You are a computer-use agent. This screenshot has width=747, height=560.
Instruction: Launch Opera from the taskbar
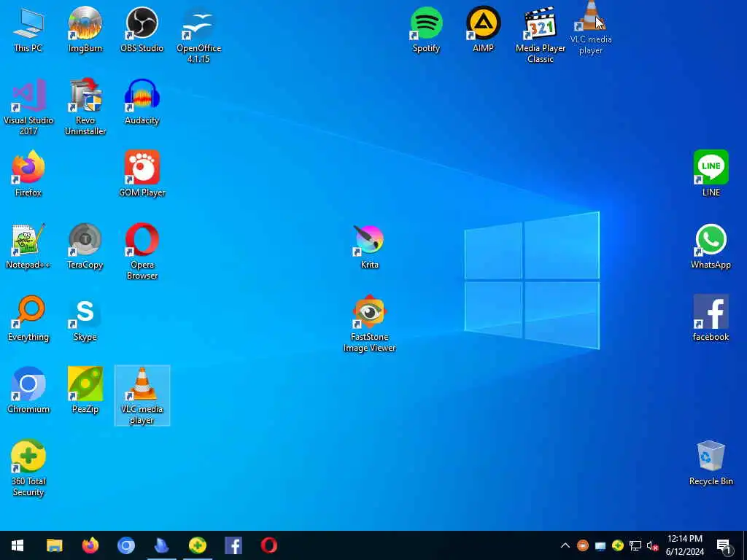click(268, 545)
